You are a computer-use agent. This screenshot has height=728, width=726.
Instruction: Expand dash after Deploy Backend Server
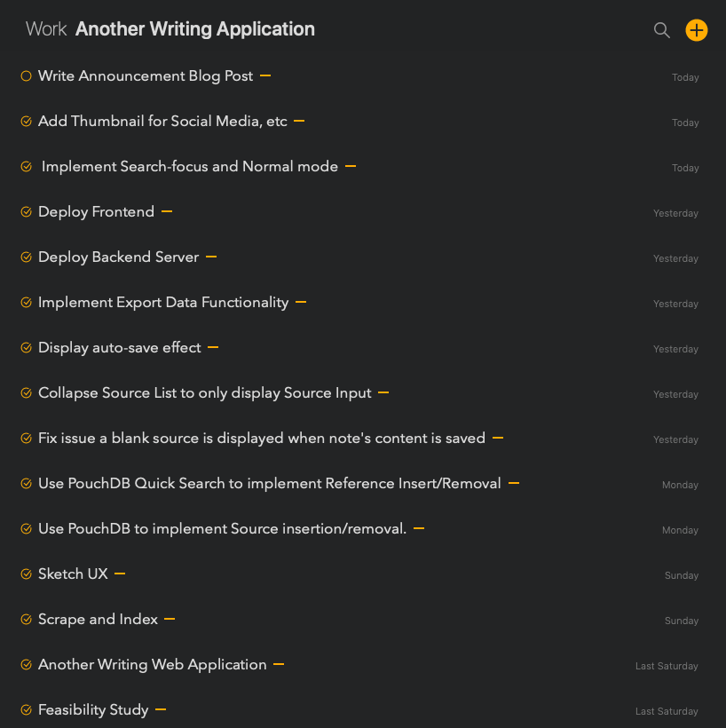211,257
